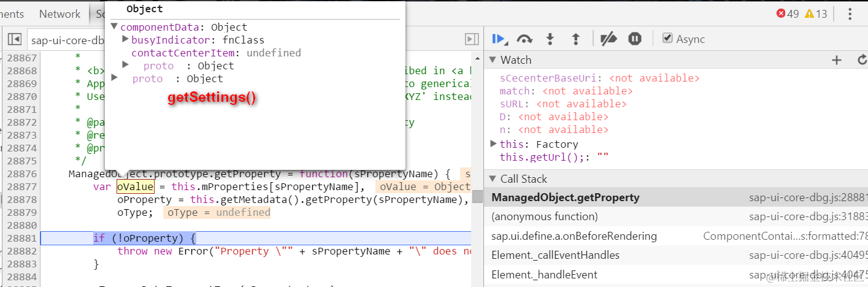
Task: Refresh watch expressions
Action: [862, 60]
